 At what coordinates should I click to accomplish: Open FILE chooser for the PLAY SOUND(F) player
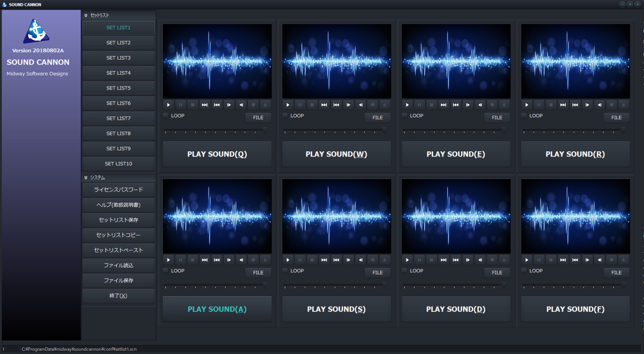pos(617,273)
